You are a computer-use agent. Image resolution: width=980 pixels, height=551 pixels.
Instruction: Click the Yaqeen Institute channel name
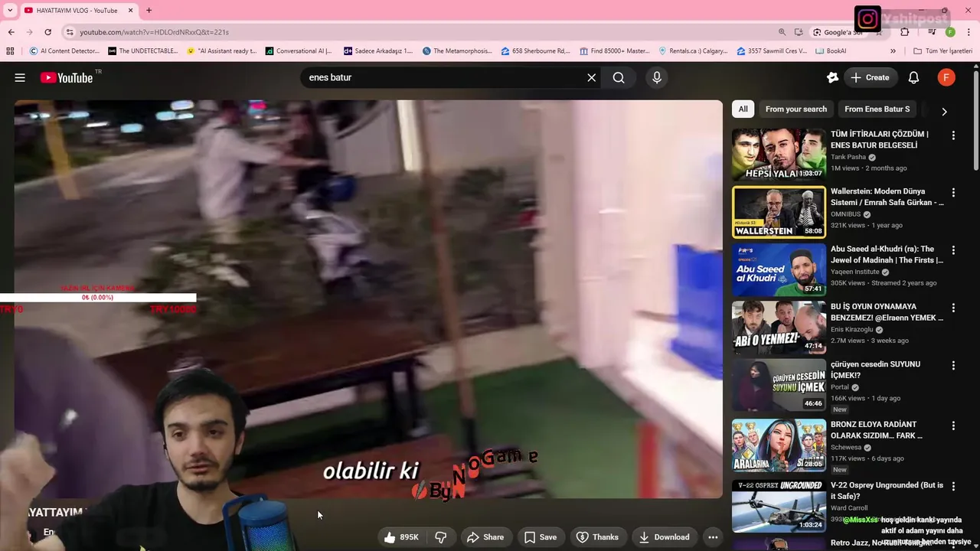pyautogui.click(x=855, y=272)
